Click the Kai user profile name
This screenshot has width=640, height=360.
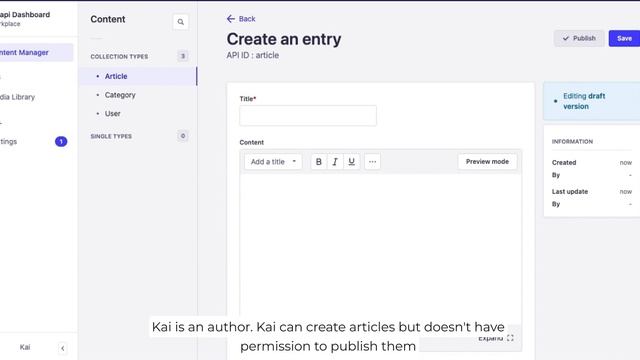tap(25, 347)
